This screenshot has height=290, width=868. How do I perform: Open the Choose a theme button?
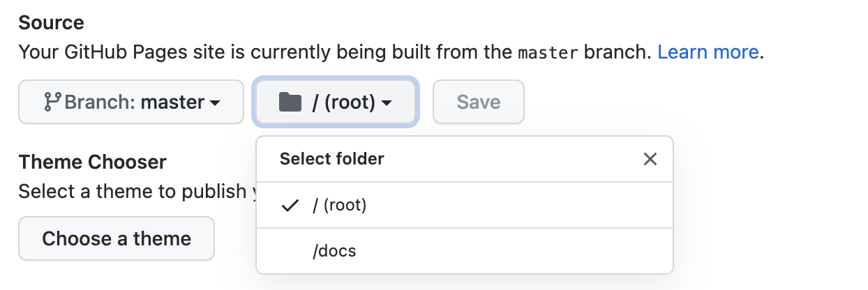pyautogui.click(x=117, y=238)
